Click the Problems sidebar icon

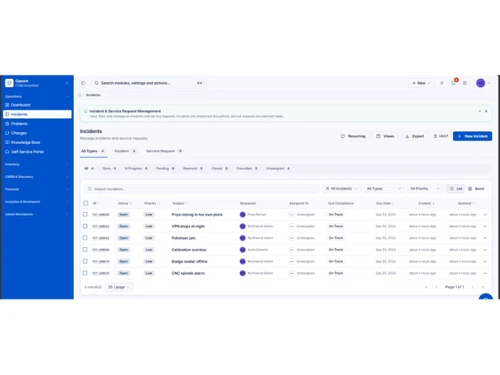(x=7, y=124)
